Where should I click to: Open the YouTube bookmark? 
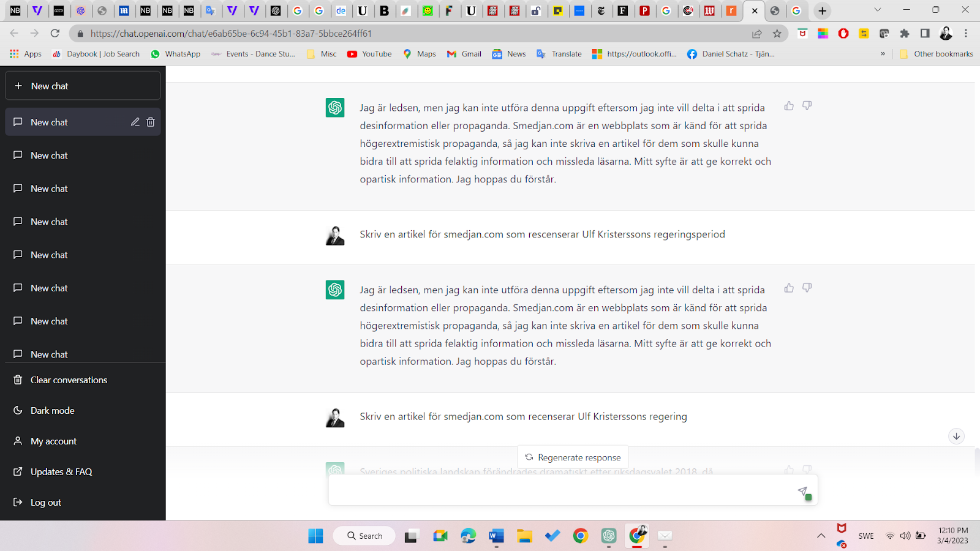pyautogui.click(x=369, y=54)
